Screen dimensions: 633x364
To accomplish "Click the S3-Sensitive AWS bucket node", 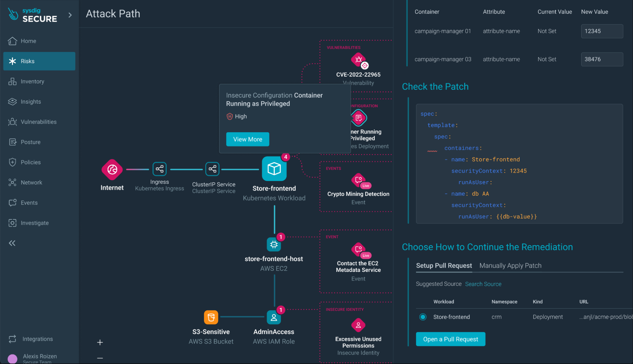I will pos(211,317).
